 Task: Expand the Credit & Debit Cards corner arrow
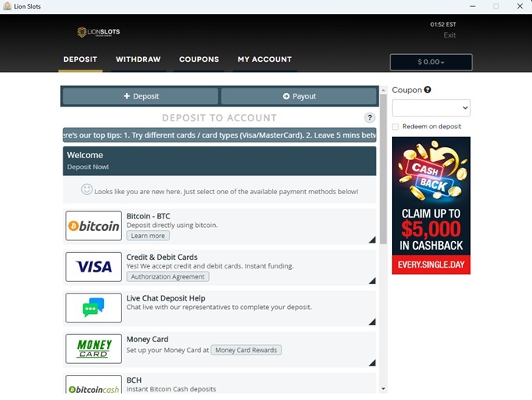pyautogui.click(x=372, y=281)
